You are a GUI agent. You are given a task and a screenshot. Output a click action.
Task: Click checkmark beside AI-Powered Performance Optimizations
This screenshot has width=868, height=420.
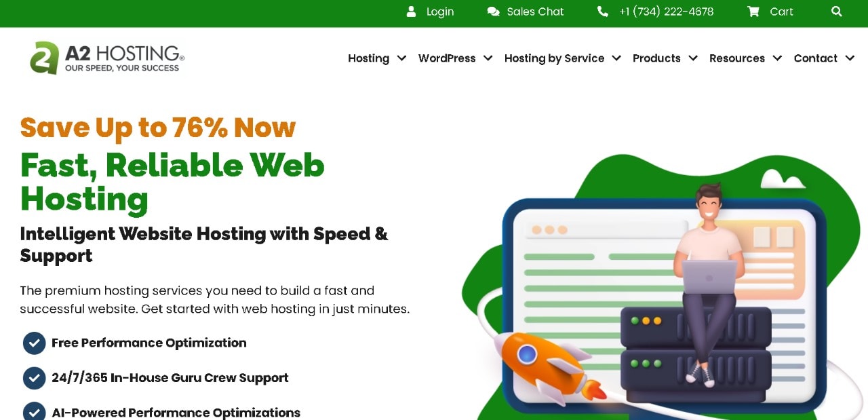(x=34, y=413)
